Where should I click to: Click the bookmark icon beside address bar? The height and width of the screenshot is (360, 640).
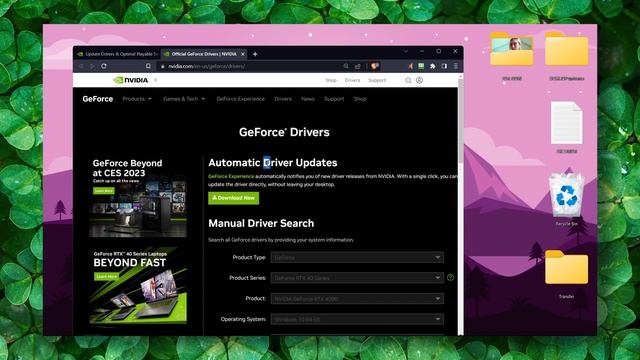pyautogui.click(x=148, y=66)
